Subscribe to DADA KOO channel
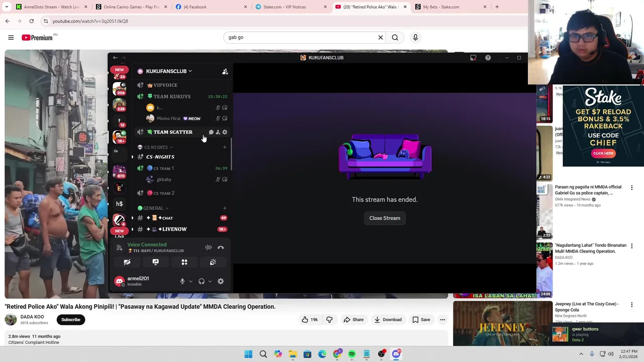 coord(71,320)
